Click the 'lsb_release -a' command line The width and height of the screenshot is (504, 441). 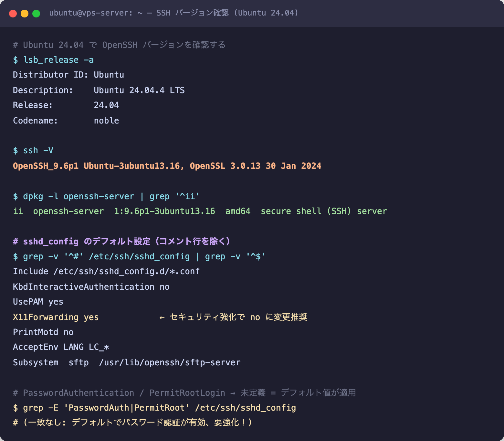[53, 60]
